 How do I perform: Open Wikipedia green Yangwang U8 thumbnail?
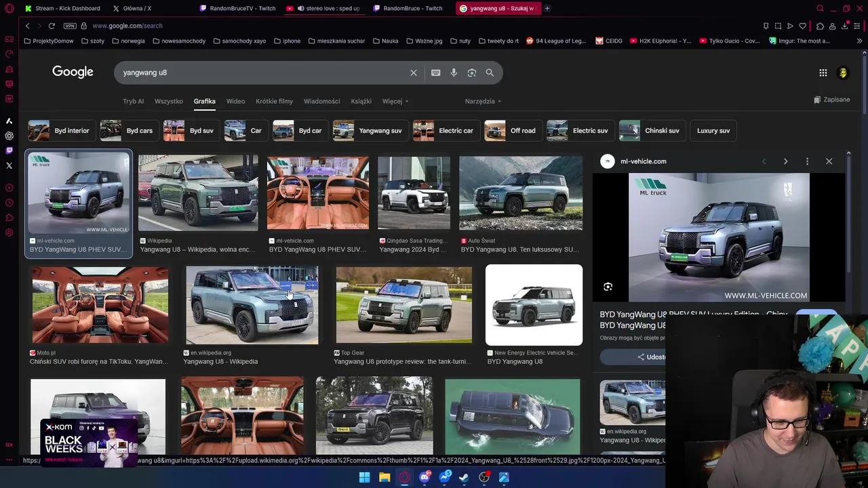click(x=198, y=193)
